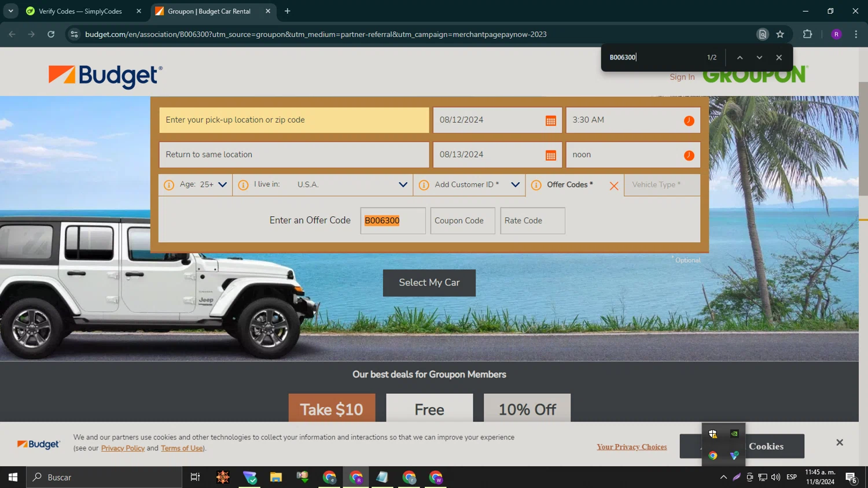Screen dimensions: 868x488
Task: Click the Groupon logo
Action: tap(755, 75)
